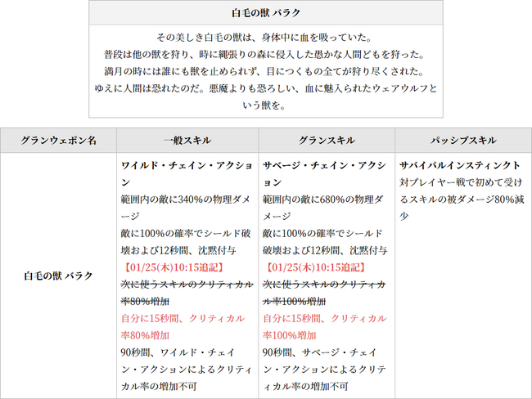This screenshot has height=399, width=532.
Task: Click weapon name cell '白毛の獣 バラク'
Action: [58, 276]
